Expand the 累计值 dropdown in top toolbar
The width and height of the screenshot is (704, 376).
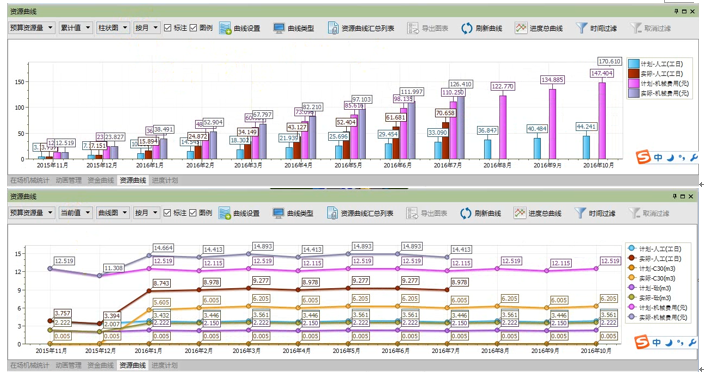(x=75, y=28)
